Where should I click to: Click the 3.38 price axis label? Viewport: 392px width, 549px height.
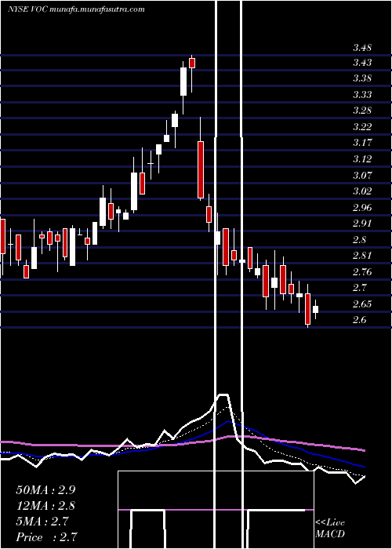coord(362,78)
